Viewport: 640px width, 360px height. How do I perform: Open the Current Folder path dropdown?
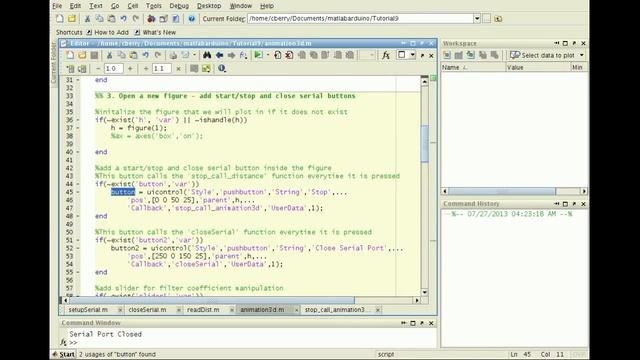tap(477, 18)
